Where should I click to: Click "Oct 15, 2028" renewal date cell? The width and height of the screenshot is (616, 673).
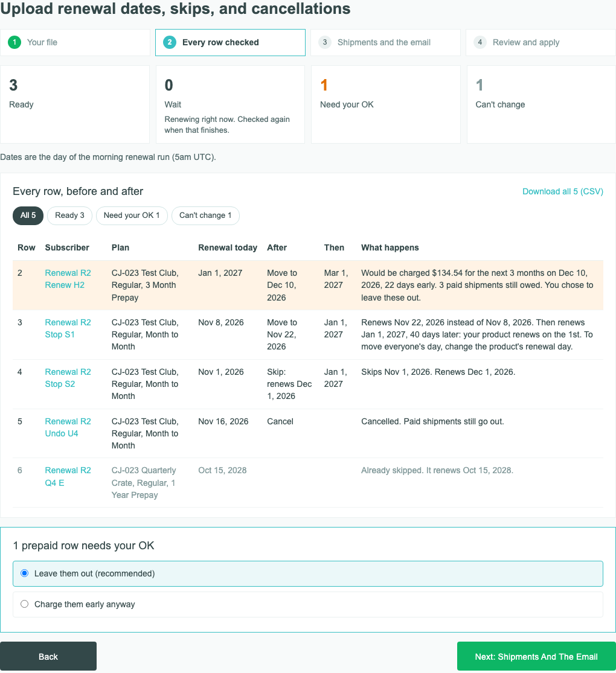[222, 470]
